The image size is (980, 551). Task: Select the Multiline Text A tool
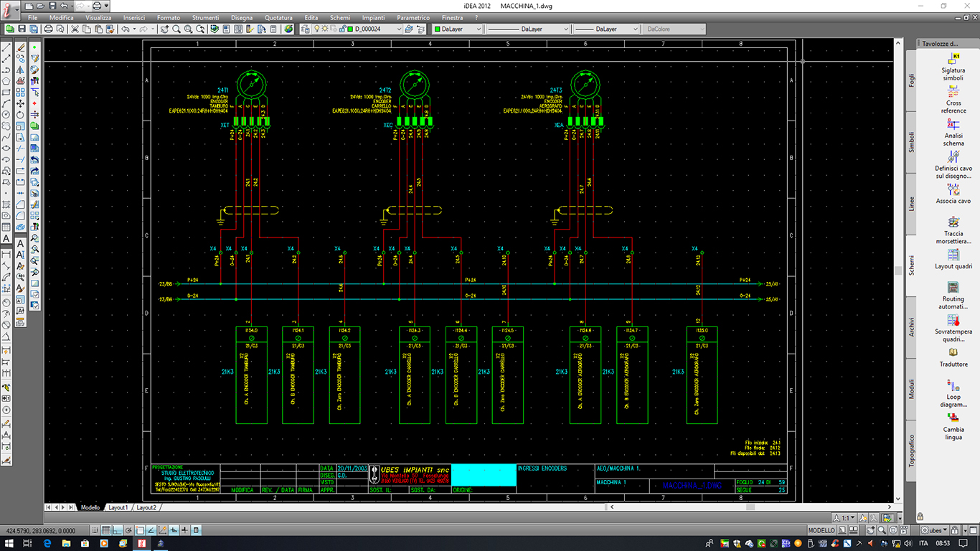coord(6,238)
